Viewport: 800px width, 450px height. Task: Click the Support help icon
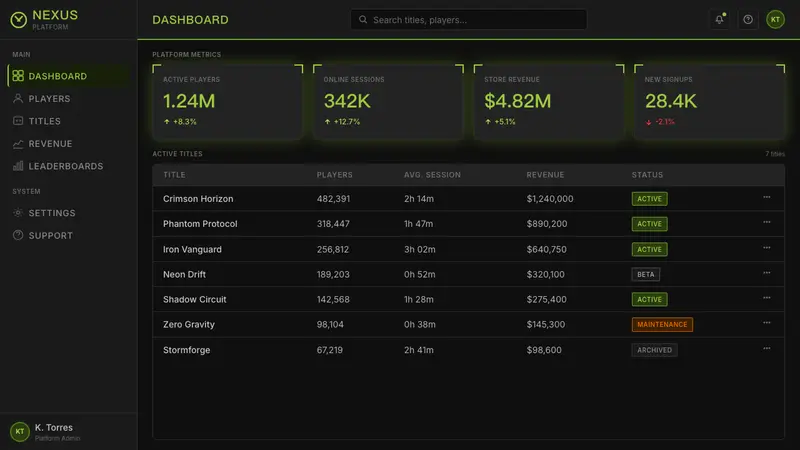[x=18, y=235]
